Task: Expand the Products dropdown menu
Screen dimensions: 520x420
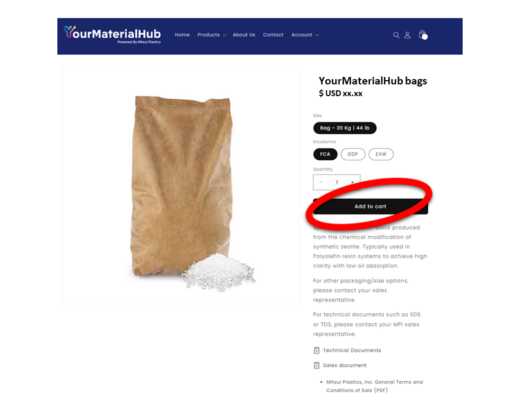Action: 211,35
